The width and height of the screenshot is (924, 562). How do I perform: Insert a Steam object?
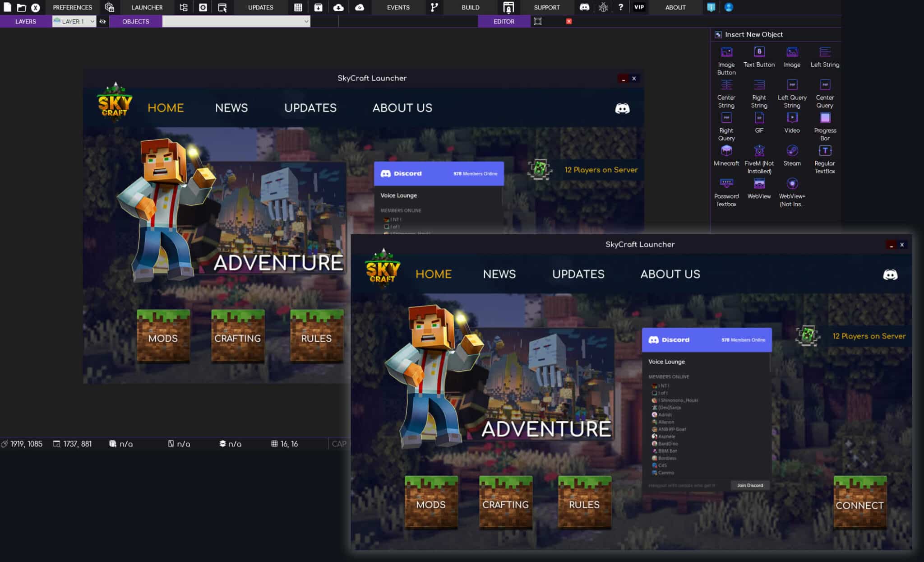click(792, 151)
